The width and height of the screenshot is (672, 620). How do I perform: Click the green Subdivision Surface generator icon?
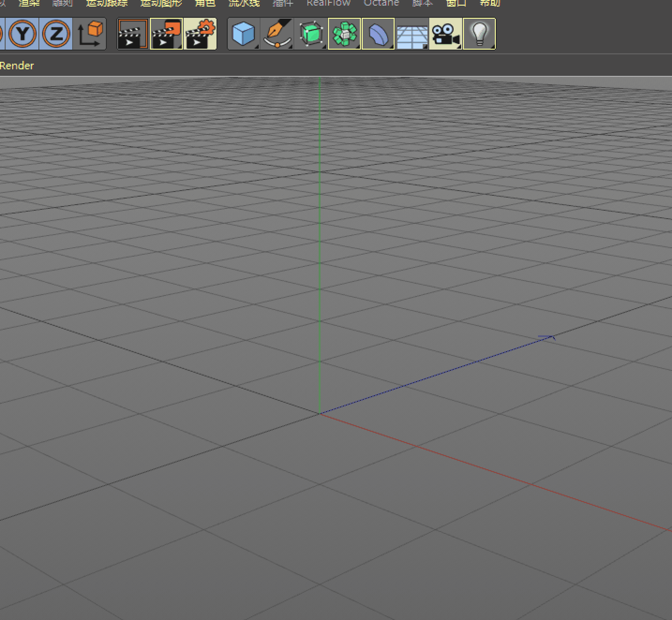click(x=311, y=34)
